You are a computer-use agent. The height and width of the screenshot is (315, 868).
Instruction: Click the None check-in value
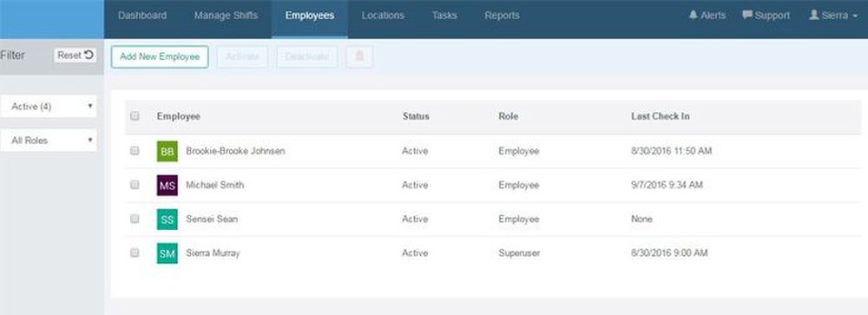pyautogui.click(x=641, y=220)
